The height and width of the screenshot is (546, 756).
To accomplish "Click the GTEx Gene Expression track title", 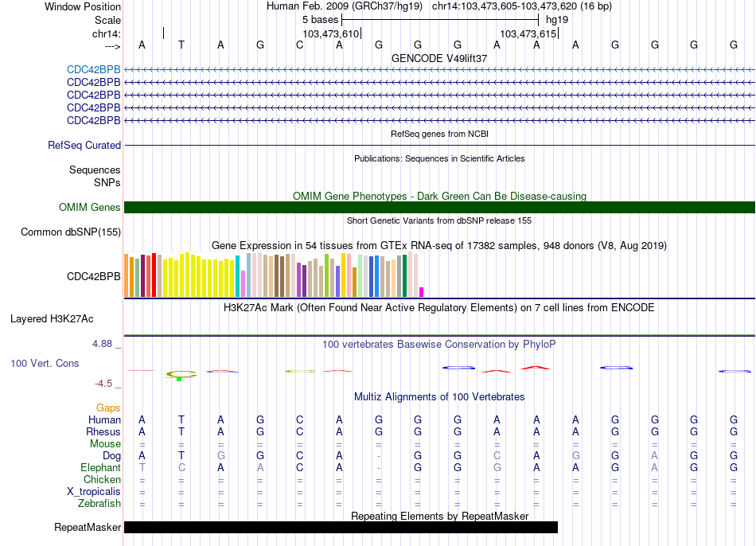I will [439, 245].
